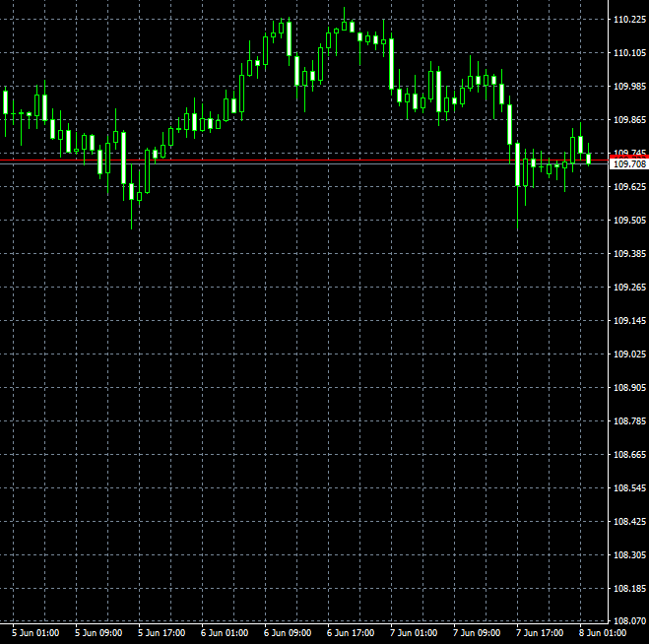Screen dimensions: 649x644
Task: Click the 109.505 price scale label
Action: click(x=629, y=221)
